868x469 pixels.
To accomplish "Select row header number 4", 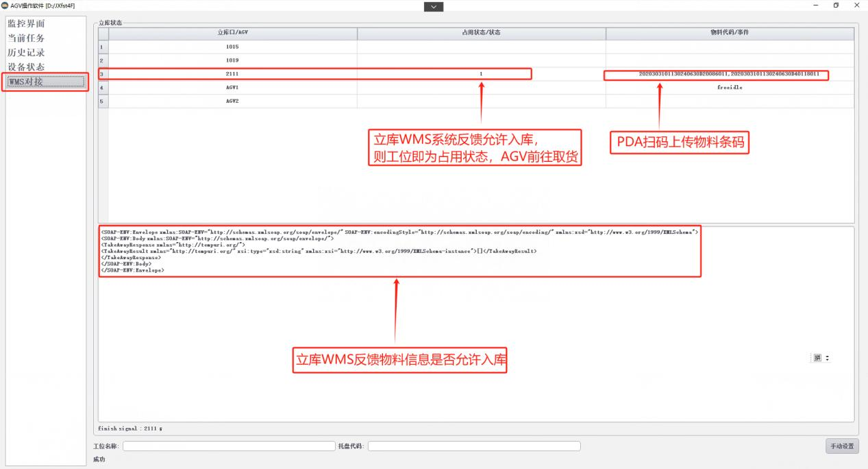I will [103, 88].
